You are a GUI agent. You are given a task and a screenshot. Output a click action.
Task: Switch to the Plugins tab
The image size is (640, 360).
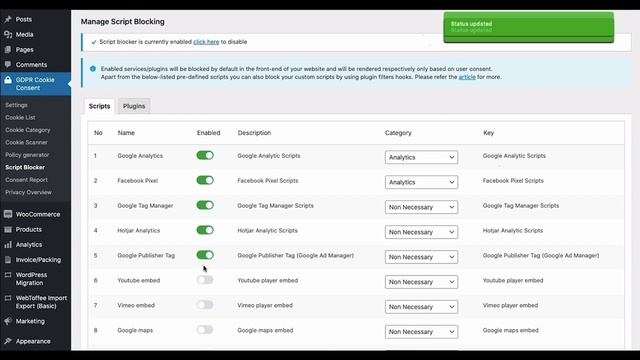[x=134, y=106]
